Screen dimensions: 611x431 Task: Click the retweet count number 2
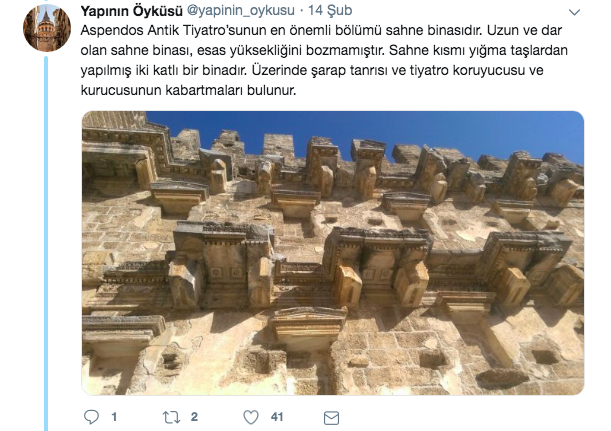point(194,417)
